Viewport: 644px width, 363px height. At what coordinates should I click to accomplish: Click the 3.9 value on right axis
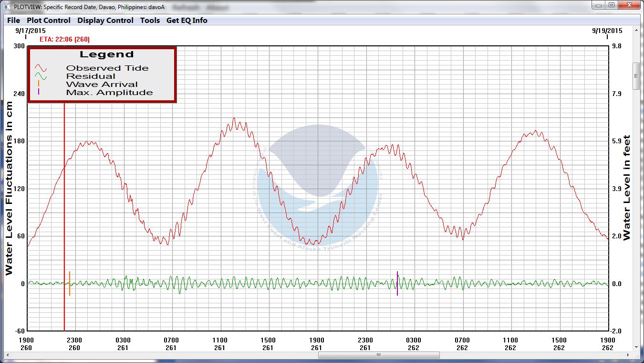[x=616, y=189]
